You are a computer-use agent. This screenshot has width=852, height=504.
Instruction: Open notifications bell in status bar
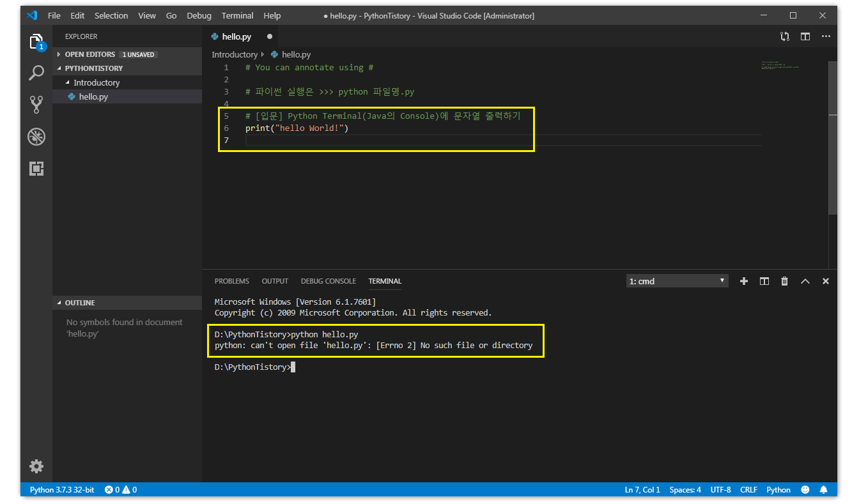[x=824, y=490]
